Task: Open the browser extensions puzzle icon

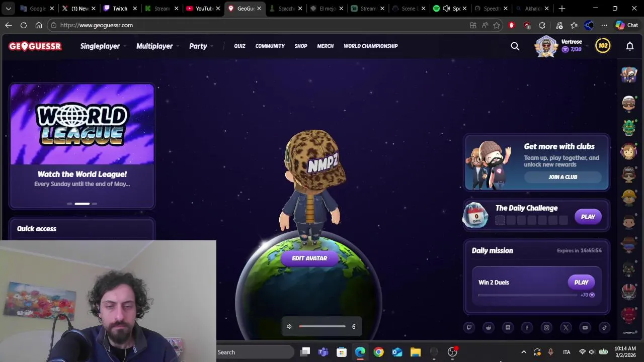Action: click(542, 25)
